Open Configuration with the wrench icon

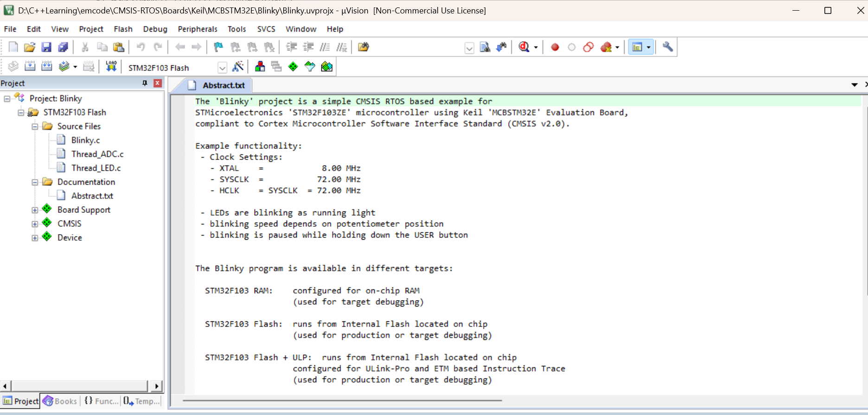coord(668,47)
